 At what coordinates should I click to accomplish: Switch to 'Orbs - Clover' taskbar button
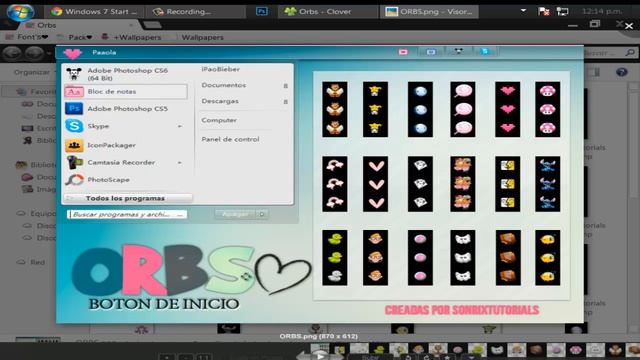tap(327, 12)
